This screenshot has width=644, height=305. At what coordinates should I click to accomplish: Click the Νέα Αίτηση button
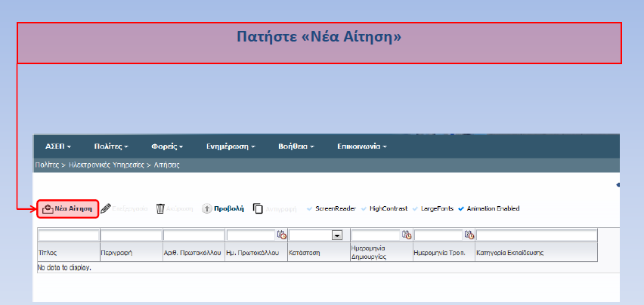pyautogui.click(x=67, y=208)
